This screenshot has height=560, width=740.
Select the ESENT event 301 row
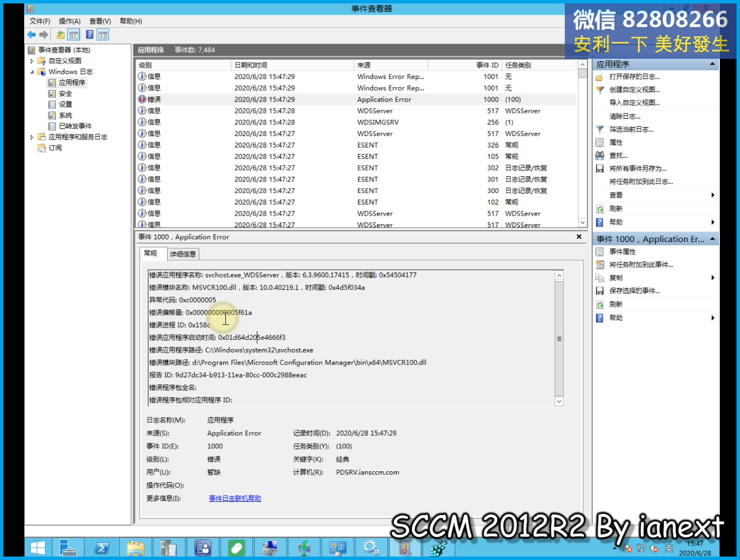[356, 179]
